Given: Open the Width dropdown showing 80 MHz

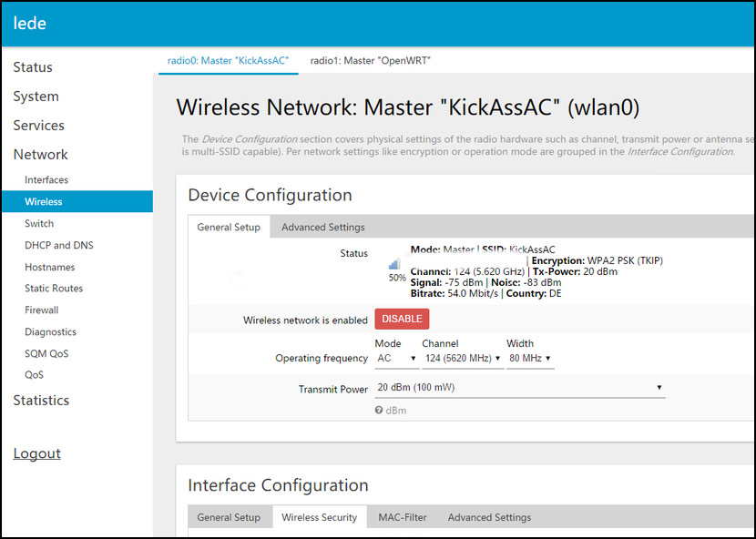Looking at the screenshot, I should (x=528, y=358).
